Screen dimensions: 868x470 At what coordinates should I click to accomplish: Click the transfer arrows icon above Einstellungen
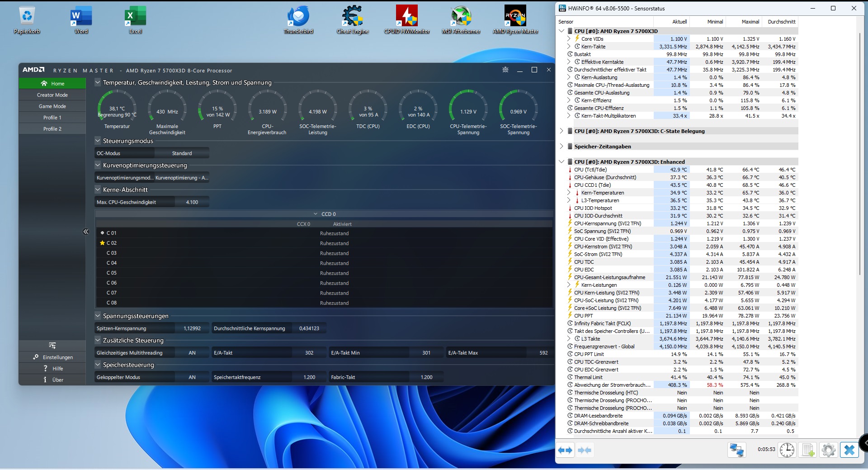coord(52,346)
